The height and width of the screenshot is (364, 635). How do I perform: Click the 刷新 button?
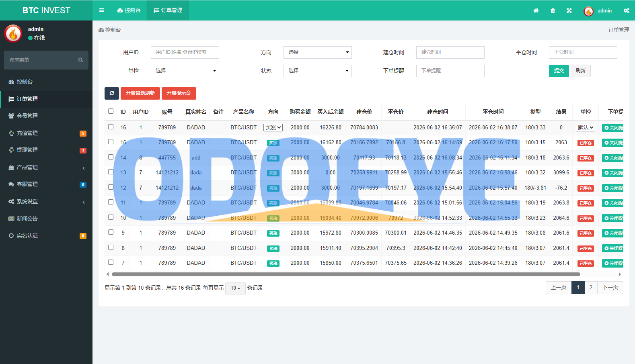pos(580,71)
